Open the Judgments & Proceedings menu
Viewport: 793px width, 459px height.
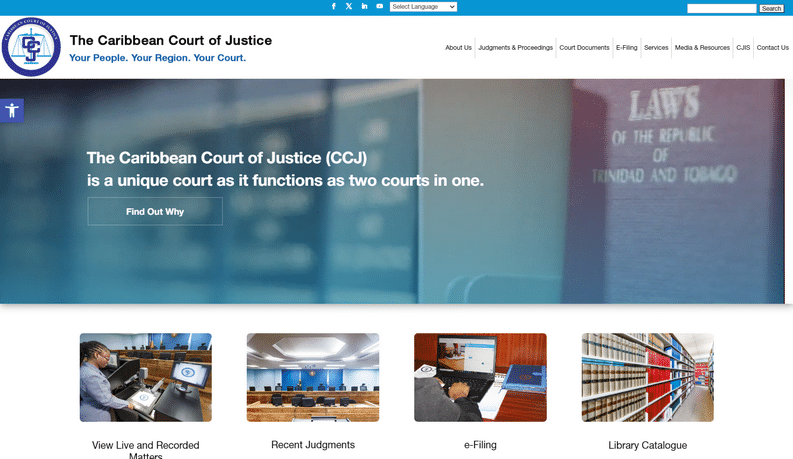[515, 48]
